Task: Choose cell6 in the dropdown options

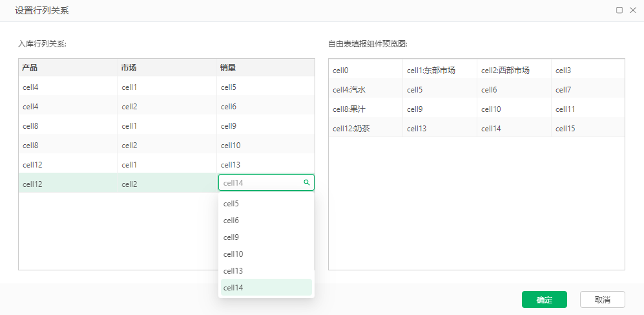Action: click(x=267, y=221)
